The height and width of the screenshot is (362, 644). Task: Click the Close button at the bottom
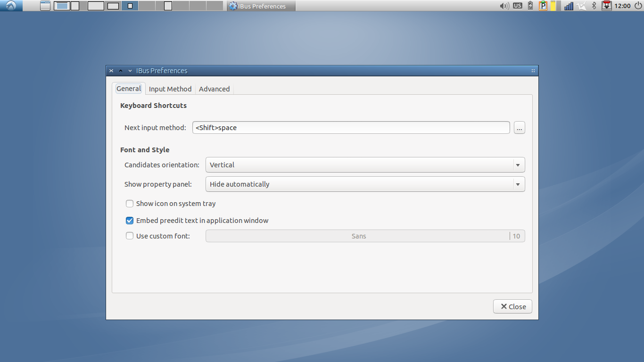[512, 306]
